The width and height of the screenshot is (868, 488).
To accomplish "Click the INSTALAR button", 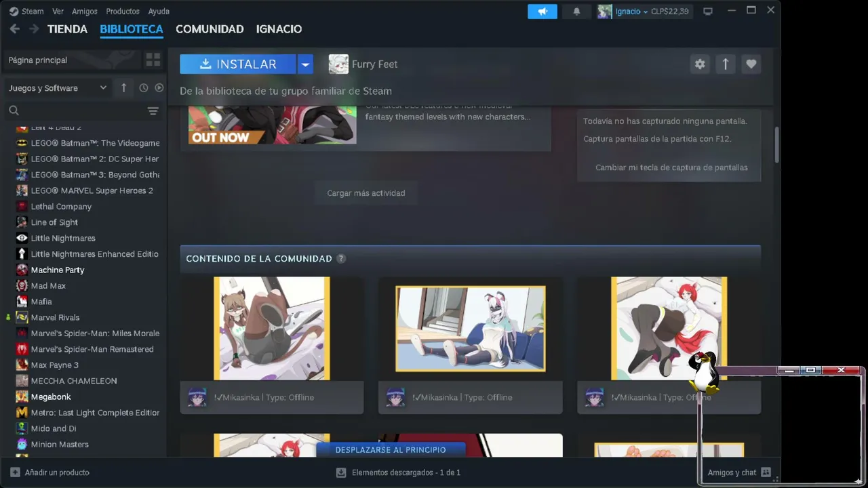I will pos(238,64).
